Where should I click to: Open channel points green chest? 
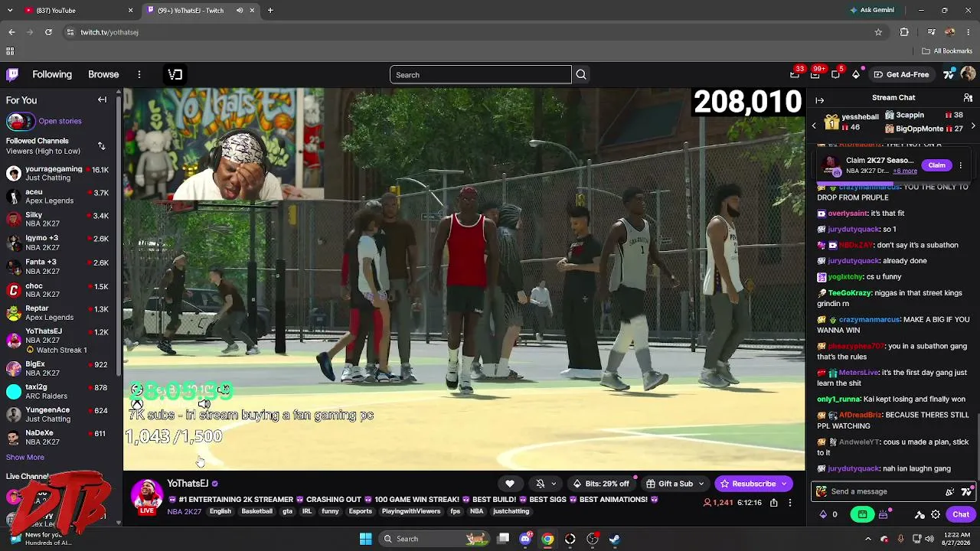point(863,514)
